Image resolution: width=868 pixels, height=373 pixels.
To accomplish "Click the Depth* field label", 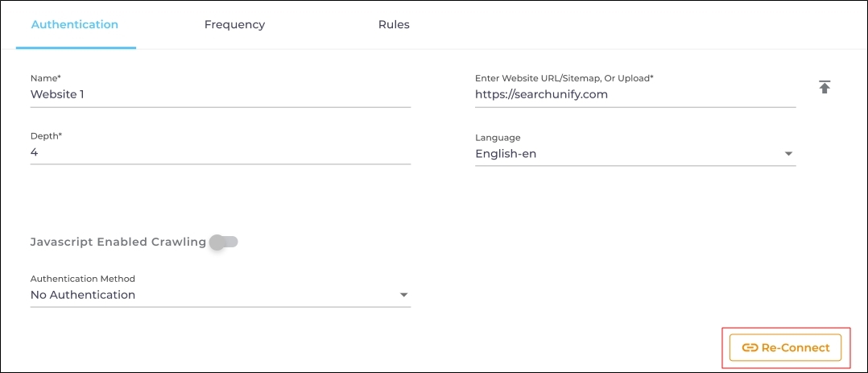I will (46, 135).
